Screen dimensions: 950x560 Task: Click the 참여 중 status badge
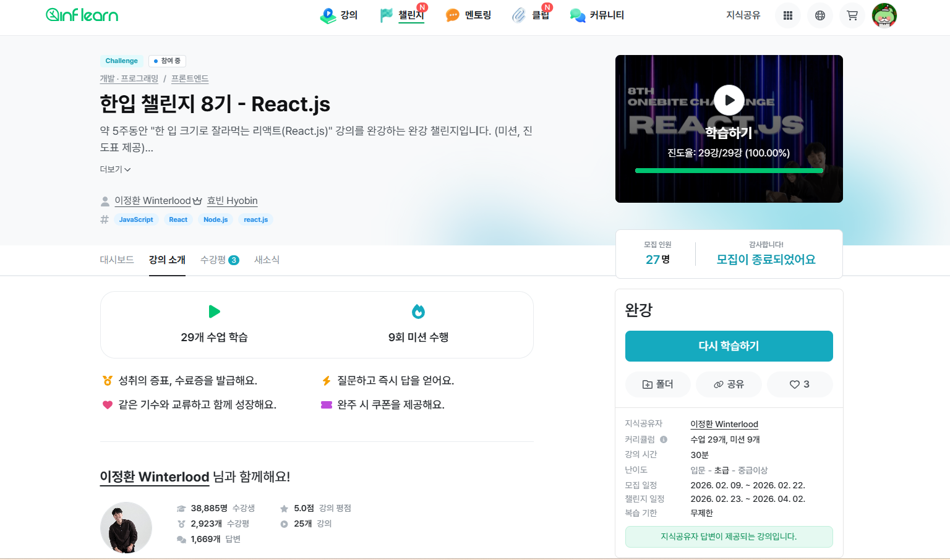point(168,61)
